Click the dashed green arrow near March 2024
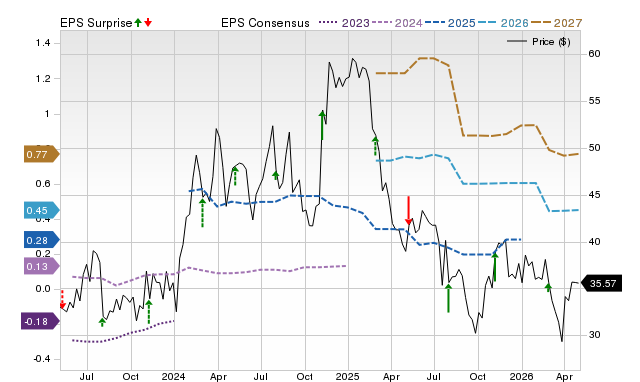Image resolution: width=640 pixels, height=382 pixels. click(202, 212)
